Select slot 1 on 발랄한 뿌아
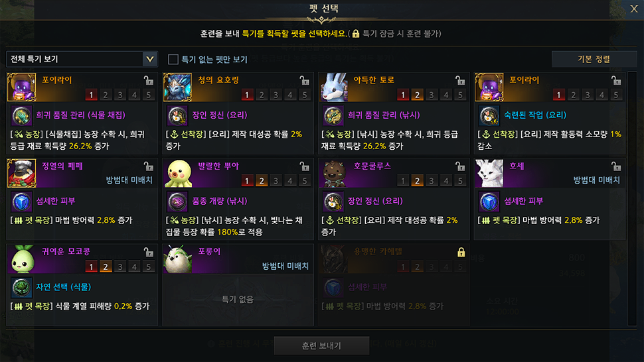 pyautogui.click(x=247, y=181)
